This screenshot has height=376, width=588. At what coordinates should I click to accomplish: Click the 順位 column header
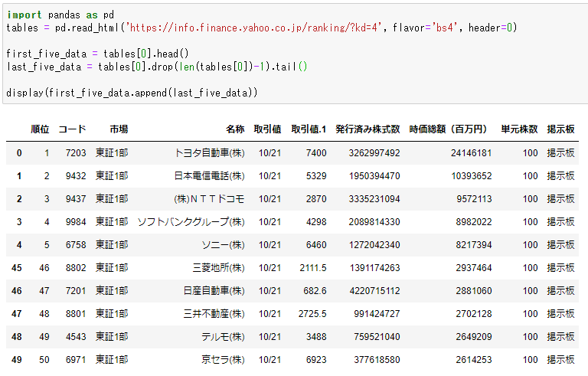40,129
